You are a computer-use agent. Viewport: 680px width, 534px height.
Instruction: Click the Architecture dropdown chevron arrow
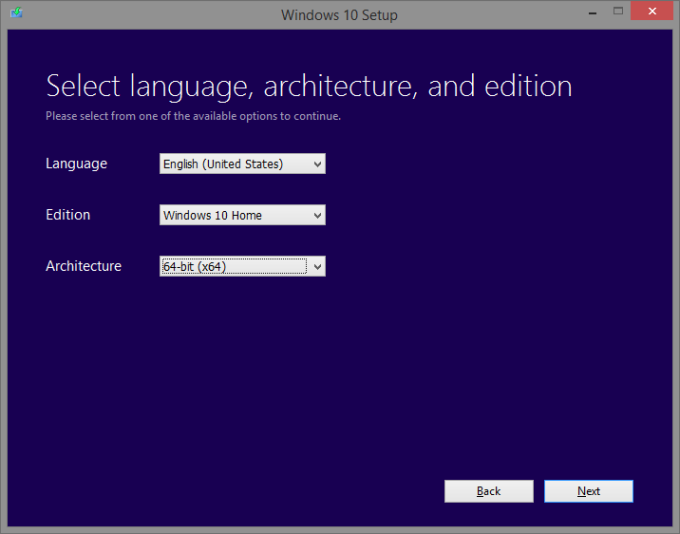[317, 266]
